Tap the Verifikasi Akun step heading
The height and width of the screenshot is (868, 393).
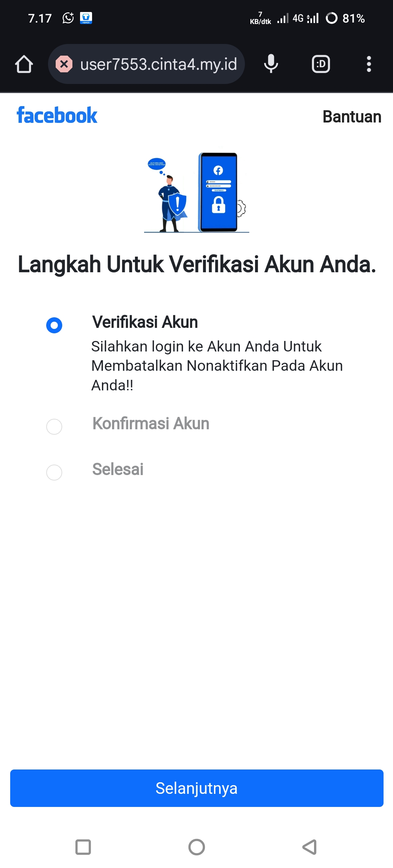[x=145, y=322]
